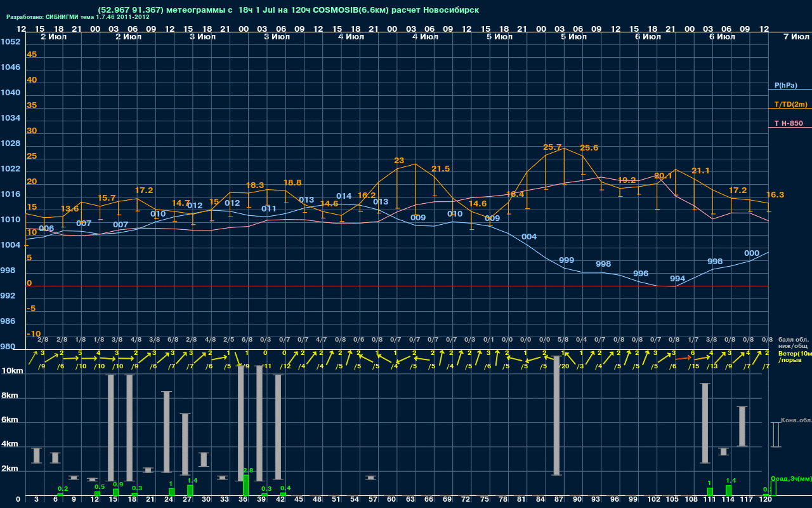Click the 999 pressure label
This screenshot has width=812, height=508.
(x=566, y=261)
